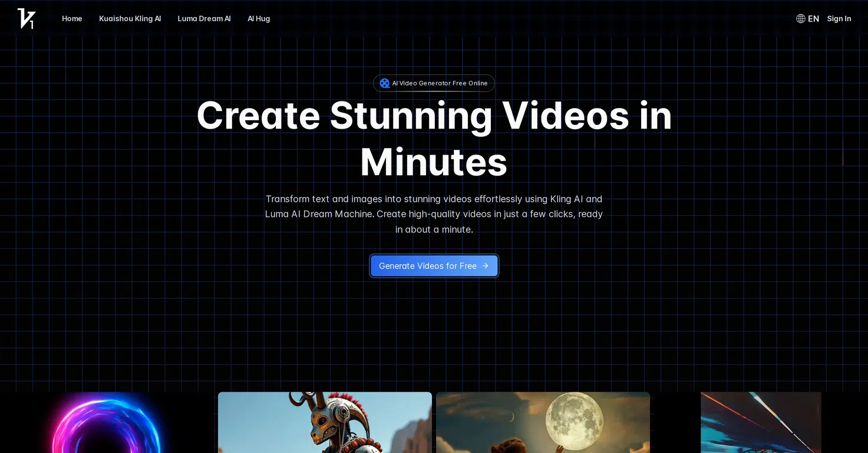Open the full moon video thumbnail
The height and width of the screenshot is (453, 868).
pos(543,422)
